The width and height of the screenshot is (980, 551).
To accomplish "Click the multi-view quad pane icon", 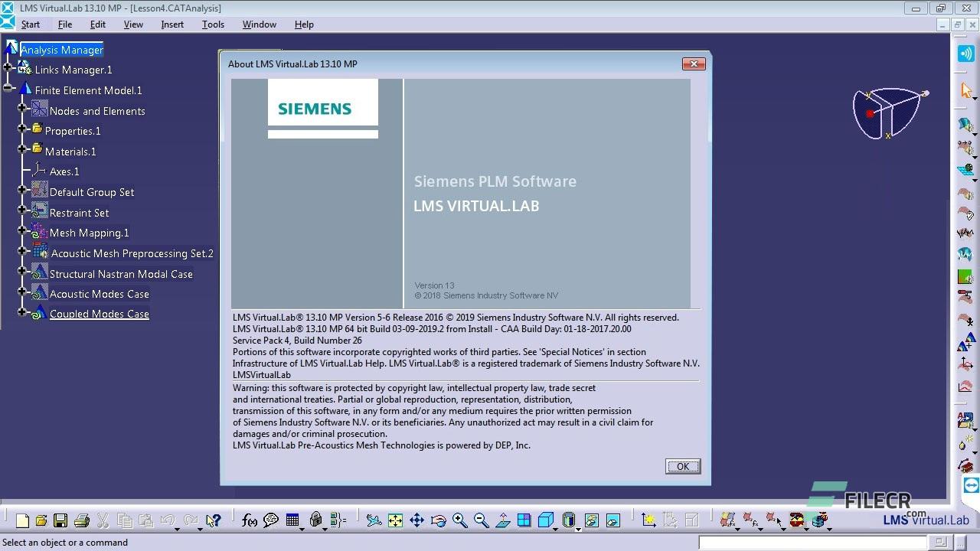I will tap(524, 521).
